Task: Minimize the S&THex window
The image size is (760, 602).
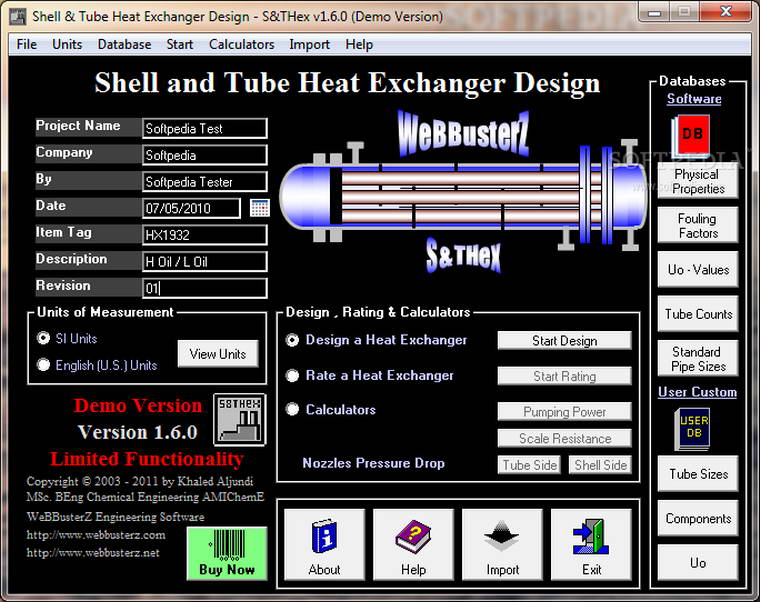Action: [654, 12]
